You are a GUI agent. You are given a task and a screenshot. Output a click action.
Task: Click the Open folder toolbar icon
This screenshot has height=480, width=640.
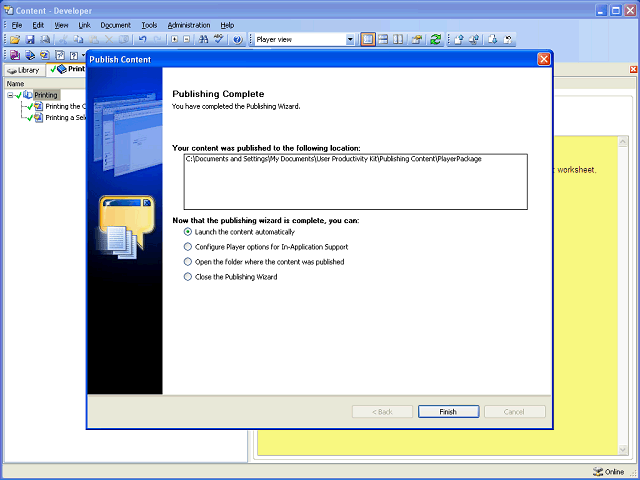coord(15,40)
